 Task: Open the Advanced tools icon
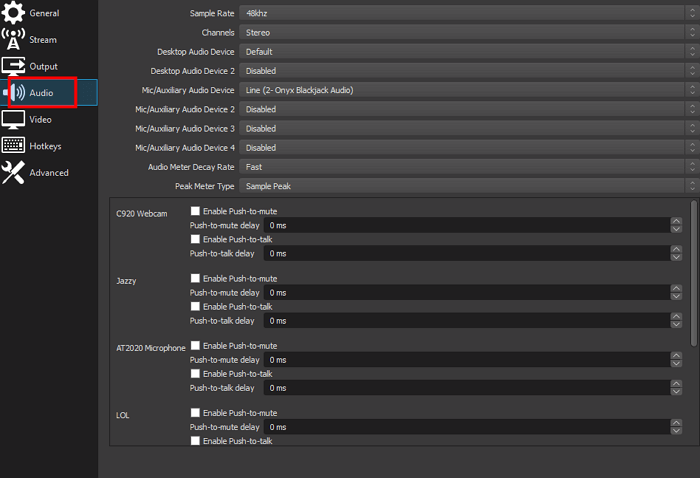pos(14,172)
